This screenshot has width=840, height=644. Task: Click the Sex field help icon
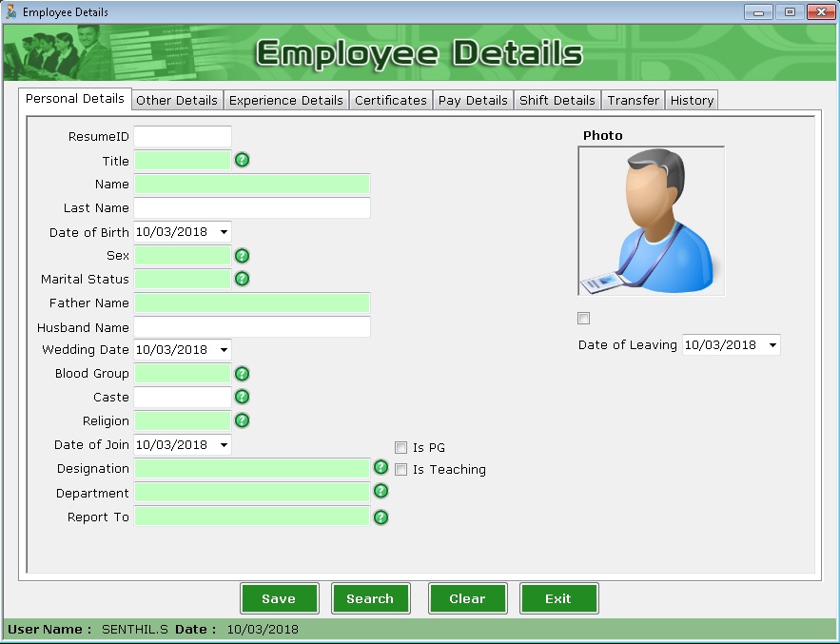[x=242, y=255]
